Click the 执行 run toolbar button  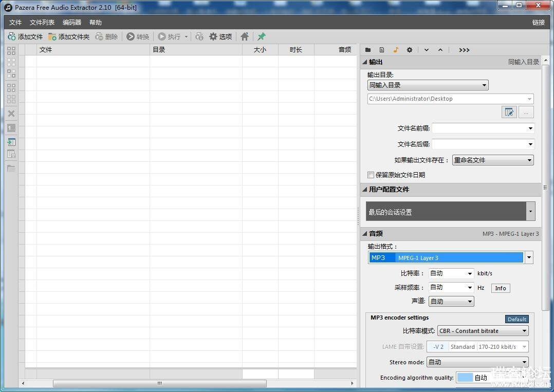tap(169, 36)
